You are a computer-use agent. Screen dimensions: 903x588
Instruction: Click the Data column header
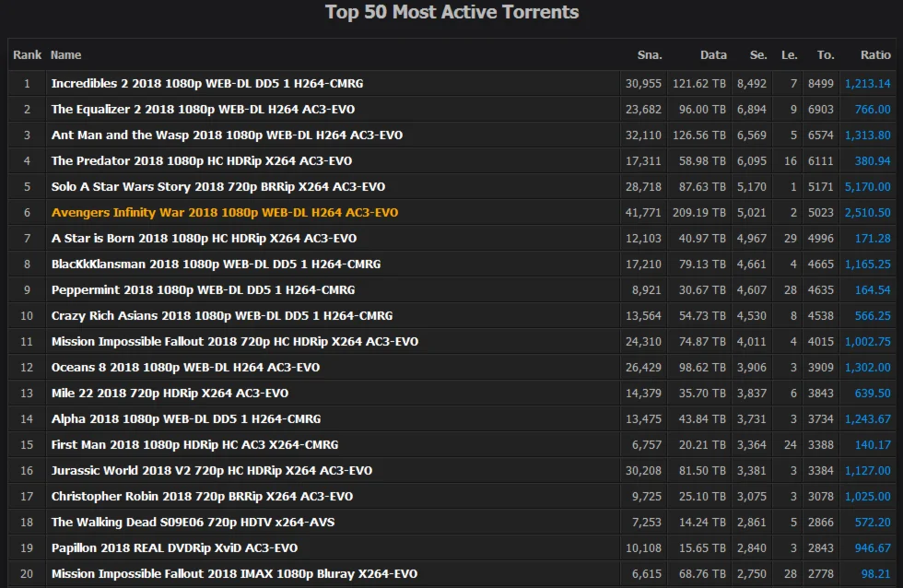(713, 55)
